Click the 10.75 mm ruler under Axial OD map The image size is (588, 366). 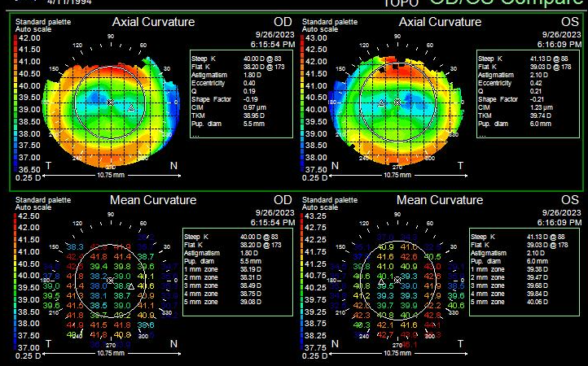click(111, 176)
